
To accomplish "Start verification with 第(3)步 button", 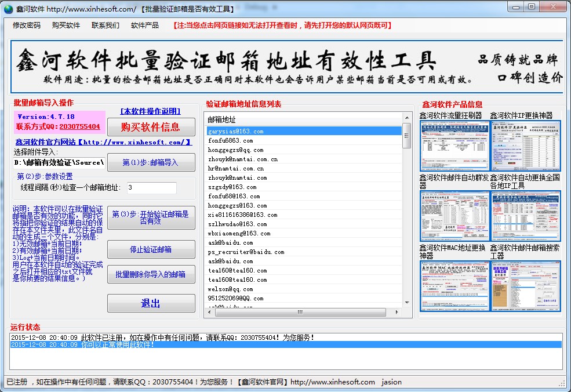I will pyautogui.click(x=151, y=217).
